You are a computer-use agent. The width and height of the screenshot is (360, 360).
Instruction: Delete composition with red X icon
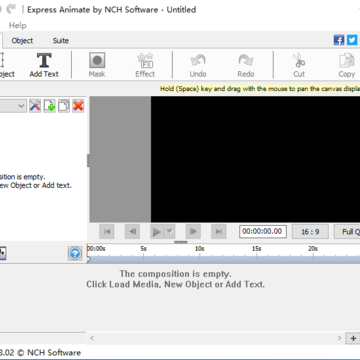pos(78,106)
